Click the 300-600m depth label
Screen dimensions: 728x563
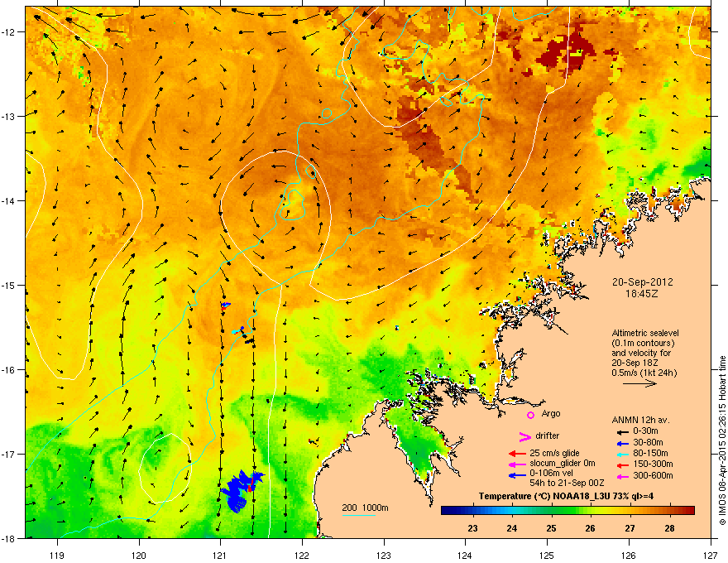653,475
